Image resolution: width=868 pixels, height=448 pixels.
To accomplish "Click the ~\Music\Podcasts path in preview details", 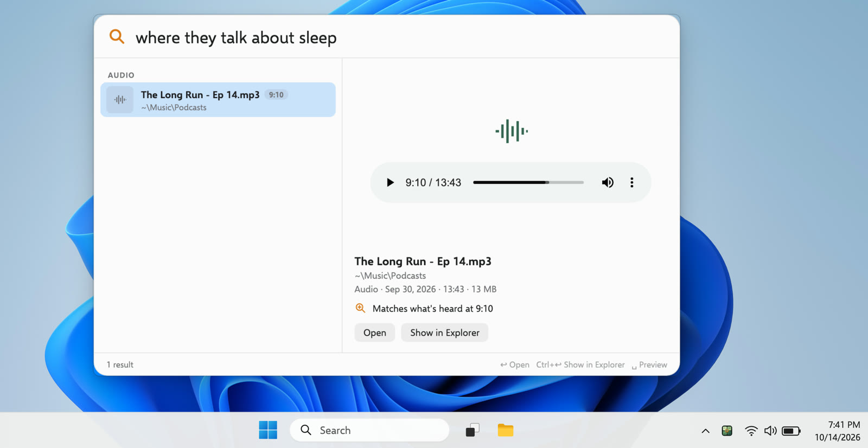I will pos(391,276).
